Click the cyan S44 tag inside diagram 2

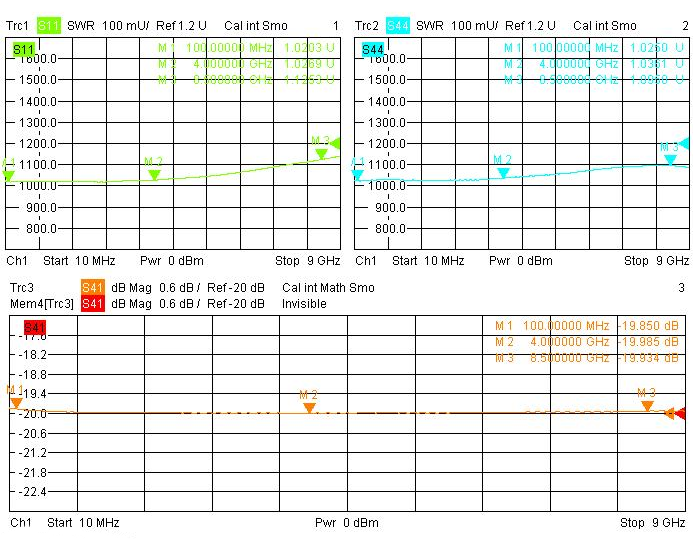pos(372,49)
